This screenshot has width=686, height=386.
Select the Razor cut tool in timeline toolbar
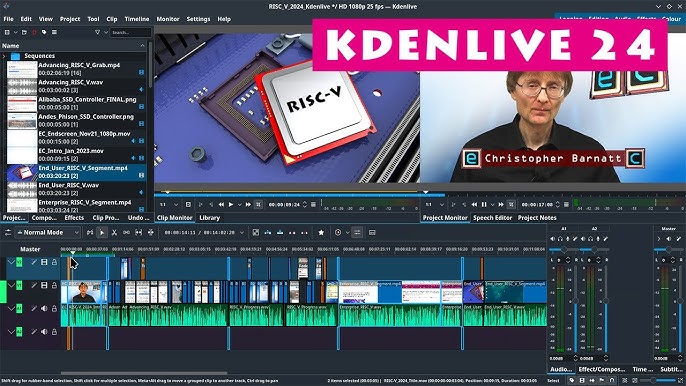point(114,232)
